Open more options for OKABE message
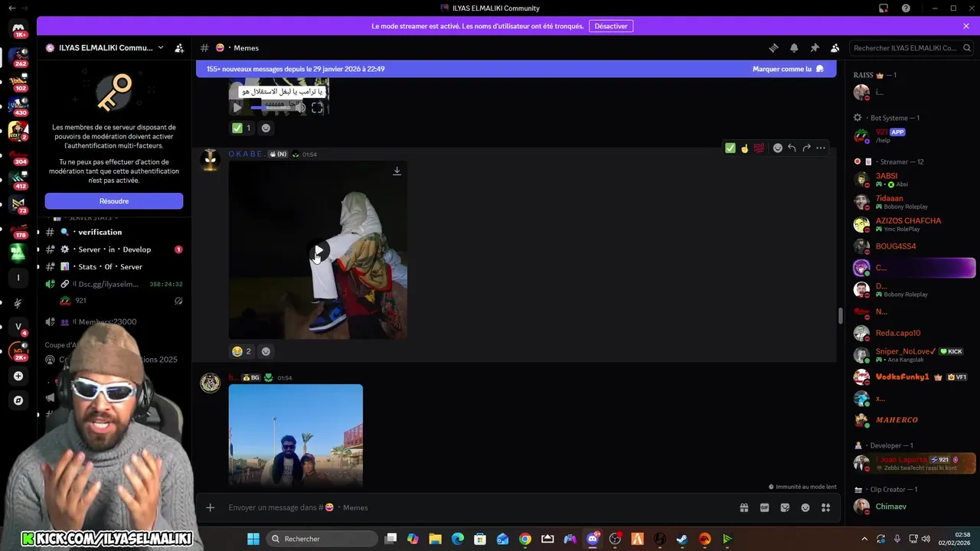980x551 pixels. pos(821,148)
